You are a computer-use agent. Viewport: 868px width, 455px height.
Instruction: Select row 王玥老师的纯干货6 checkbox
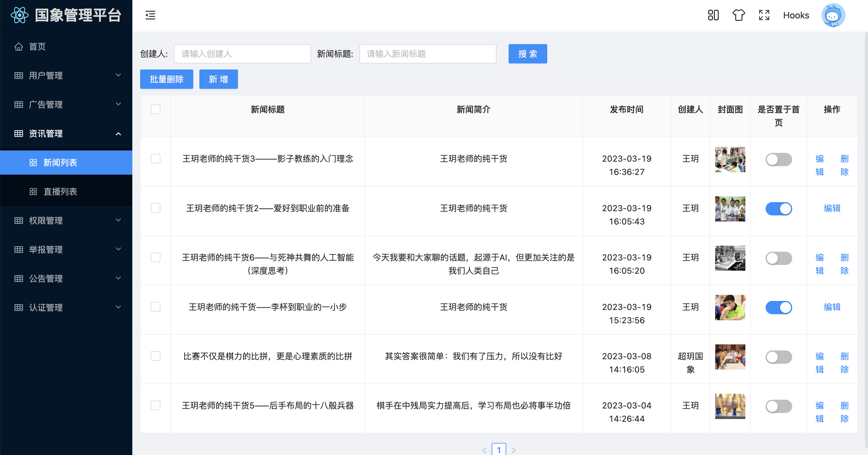coord(155,257)
